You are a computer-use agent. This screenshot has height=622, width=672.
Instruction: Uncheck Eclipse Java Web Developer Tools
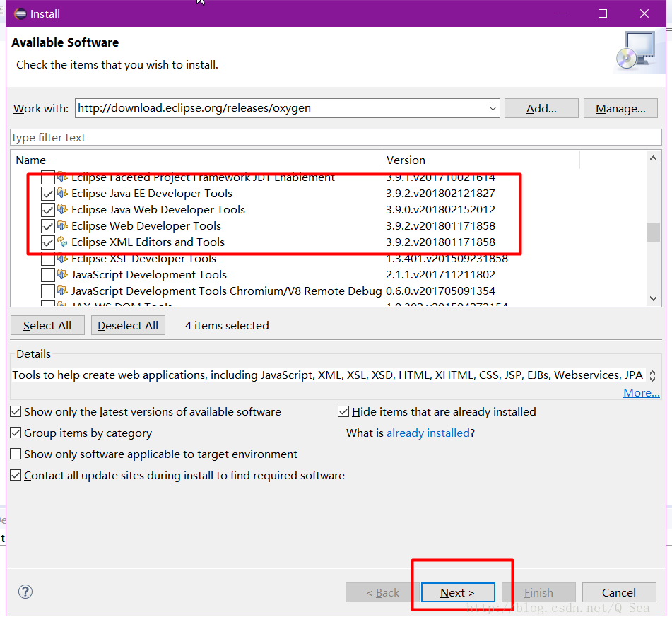coord(47,210)
